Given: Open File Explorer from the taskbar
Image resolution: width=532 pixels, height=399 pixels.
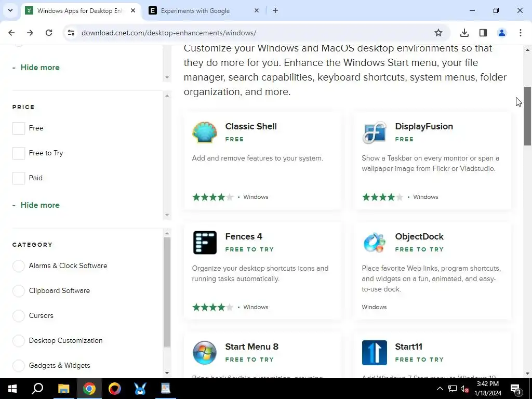Looking at the screenshot, I should click(63, 389).
